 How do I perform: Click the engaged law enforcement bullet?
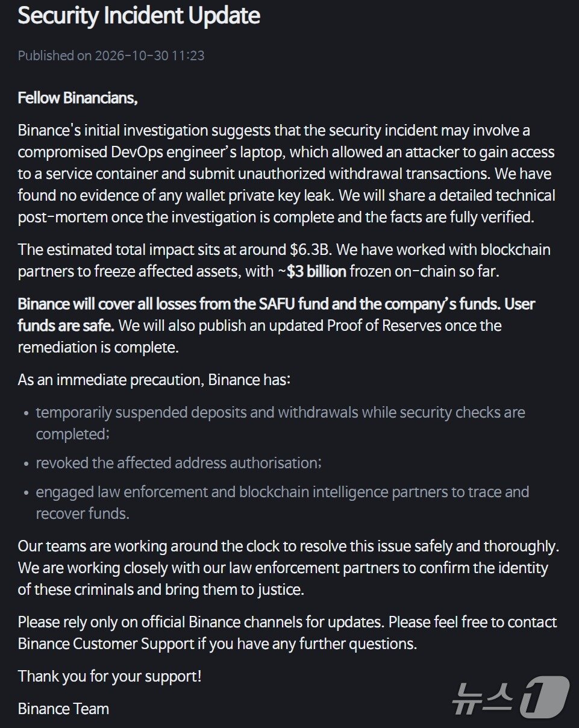(x=282, y=503)
